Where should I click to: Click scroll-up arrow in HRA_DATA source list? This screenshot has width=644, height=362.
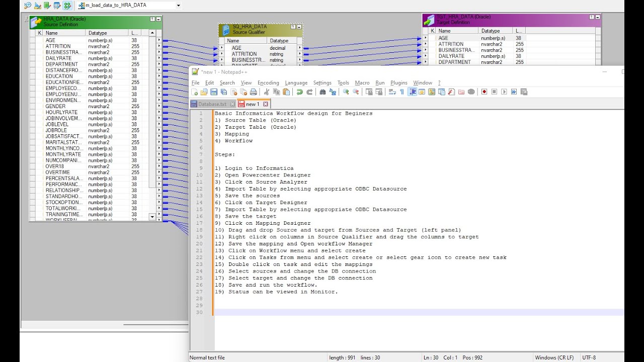152,33
